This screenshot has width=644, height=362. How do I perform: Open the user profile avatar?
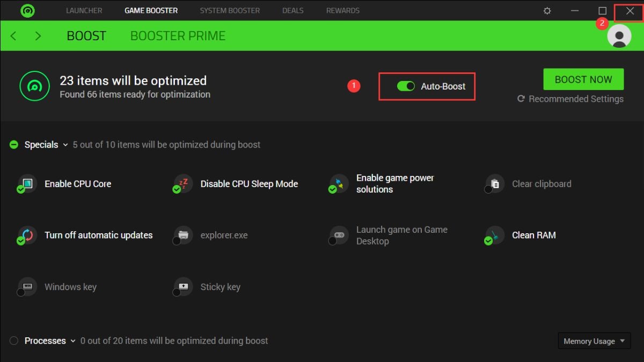tap(619, 36)
